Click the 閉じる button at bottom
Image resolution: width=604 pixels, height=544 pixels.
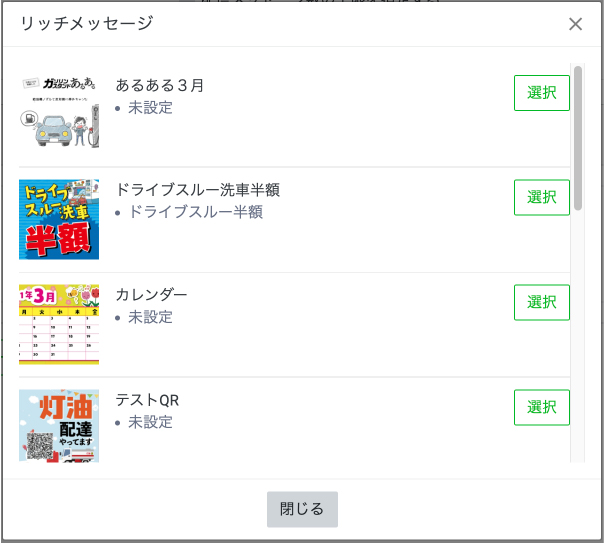click(x=302, y=509)
